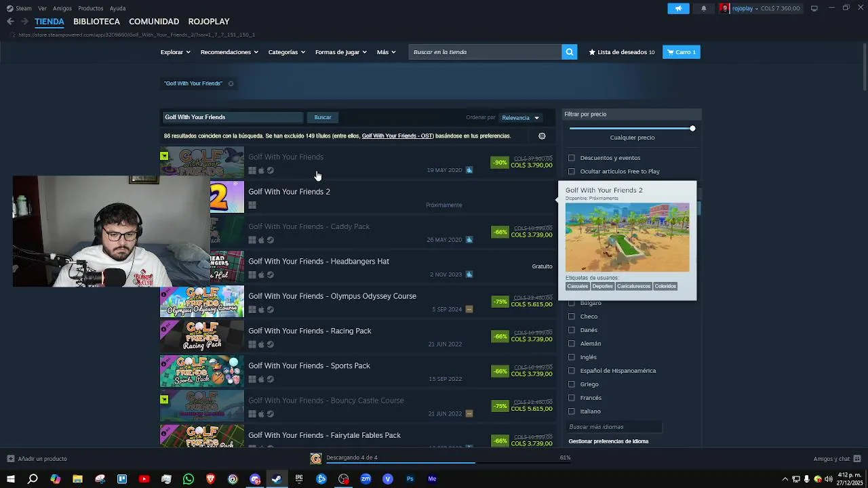Check the Danés language filter
This screenshot has width=868, height=488.
tap(572, 330)
